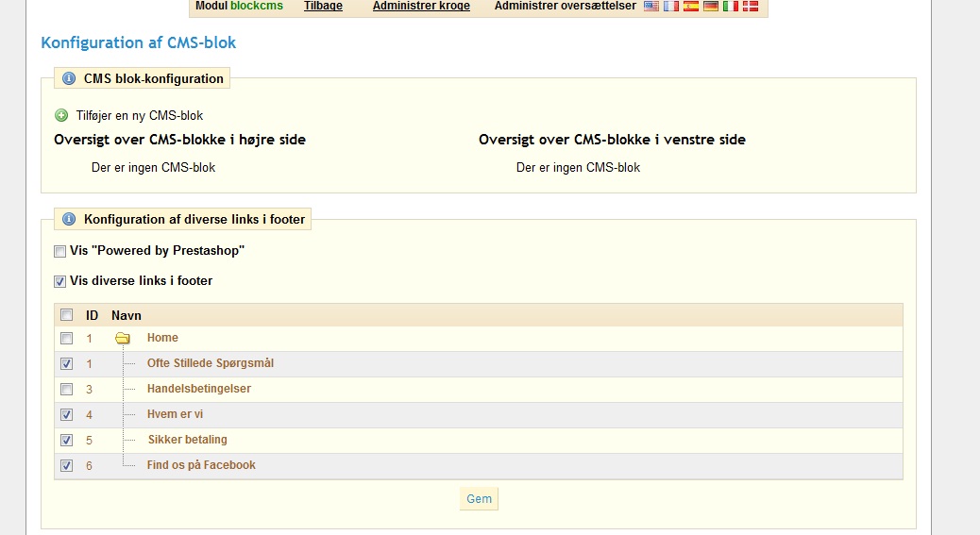Enable Vis "Powered by Prestashop" checkbox

point(60,252)
